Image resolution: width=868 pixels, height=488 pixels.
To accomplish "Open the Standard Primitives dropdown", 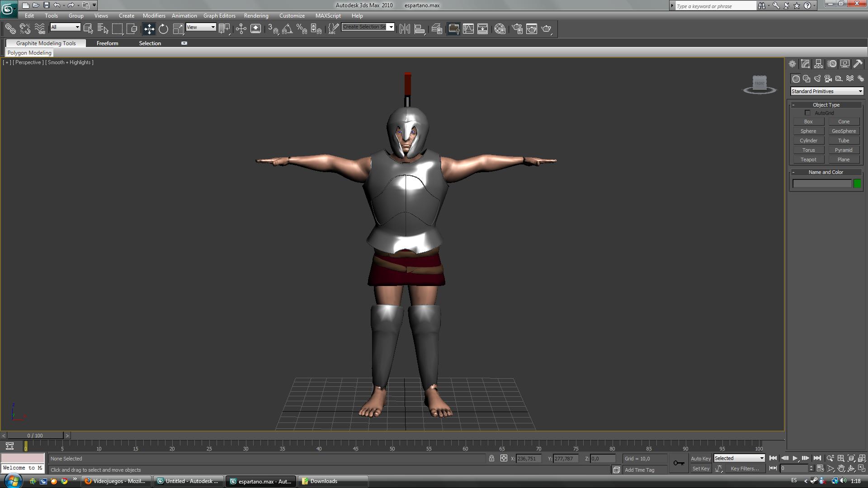I will (826, 91).
